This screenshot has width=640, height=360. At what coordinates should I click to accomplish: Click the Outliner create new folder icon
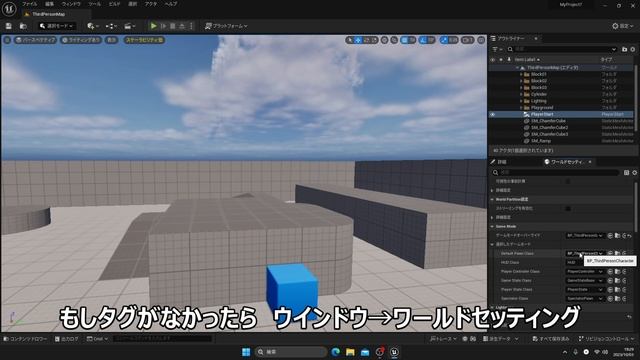[x=624, y=49]
